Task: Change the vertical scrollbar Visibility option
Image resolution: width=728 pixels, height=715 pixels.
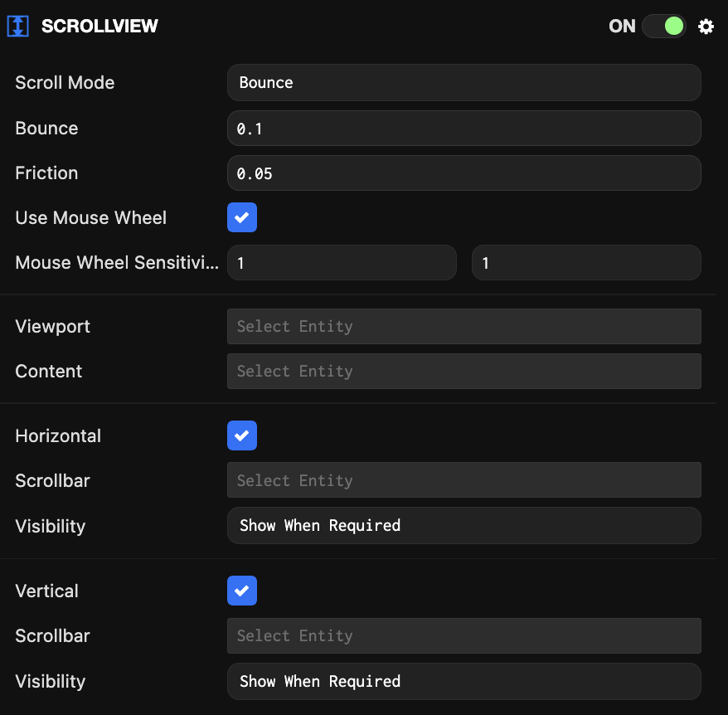Action: pos(463,680)
